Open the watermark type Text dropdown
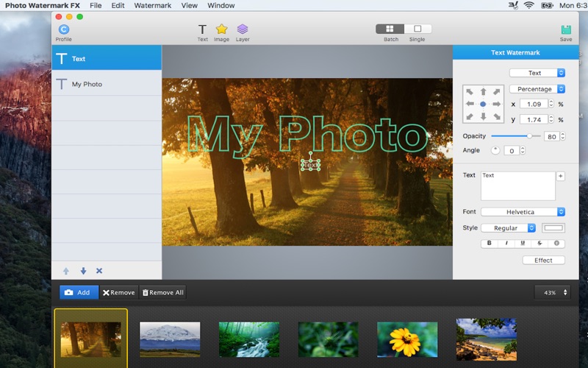The height and width of the screenshot is (368, 588). pyautogui.click(x=537, y=73)
